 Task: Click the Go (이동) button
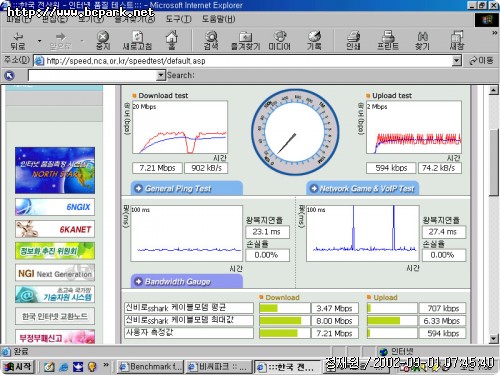click(481, 61)
